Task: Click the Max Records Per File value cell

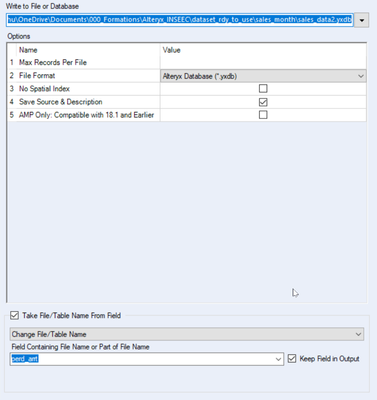Action: (x=263, y=63)
